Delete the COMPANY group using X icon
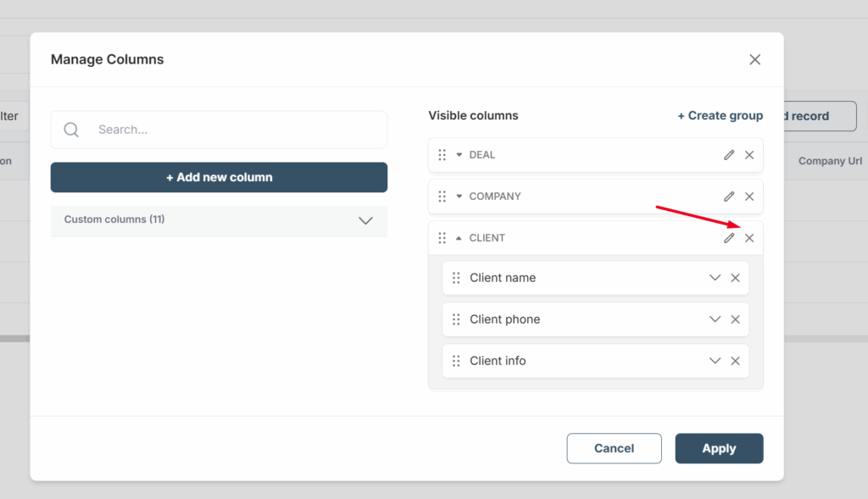The width and height of the screenshot is (868, 499). [749, 197]
